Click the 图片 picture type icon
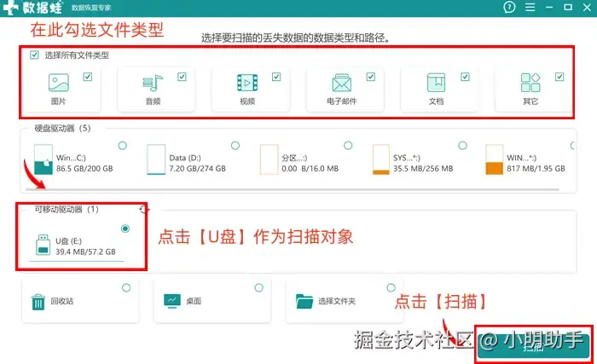 point(59,83)
